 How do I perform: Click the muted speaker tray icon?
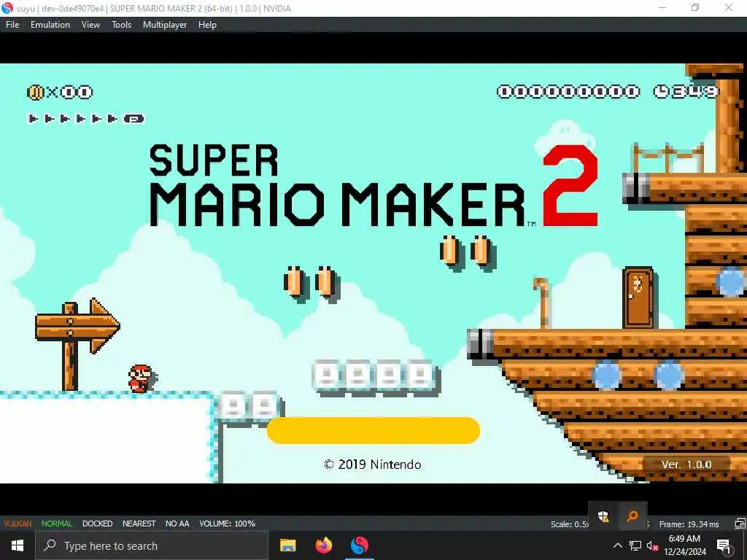click(652, 545)
